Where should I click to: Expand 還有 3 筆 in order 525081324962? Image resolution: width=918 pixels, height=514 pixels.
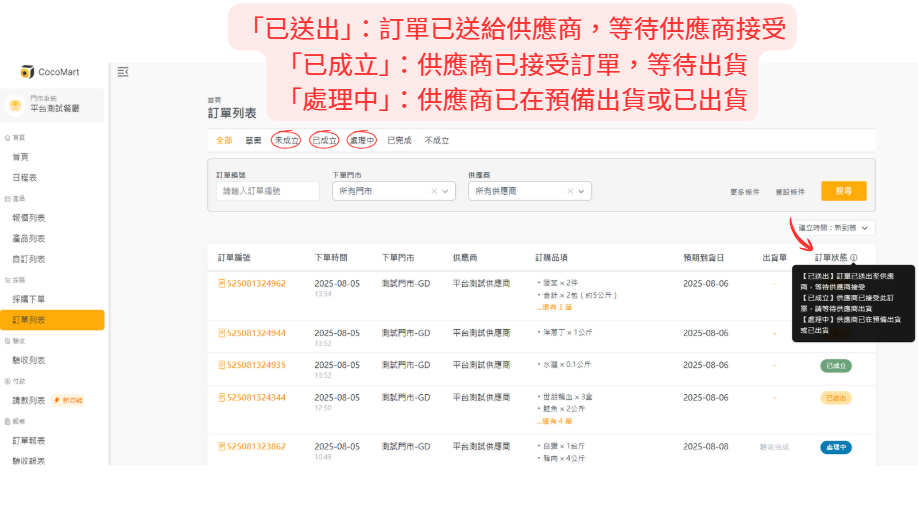[554, 307]
